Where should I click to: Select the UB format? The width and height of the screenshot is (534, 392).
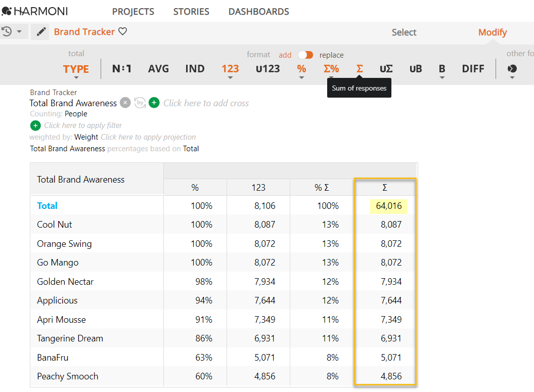pyautogui.click(x=416, y=69)
